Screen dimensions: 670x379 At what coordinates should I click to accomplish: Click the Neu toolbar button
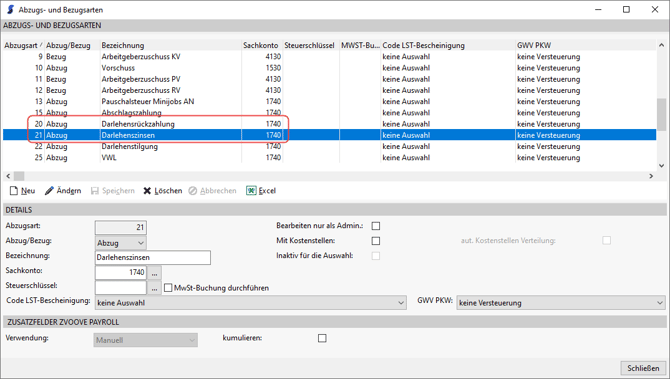[22, 191]
